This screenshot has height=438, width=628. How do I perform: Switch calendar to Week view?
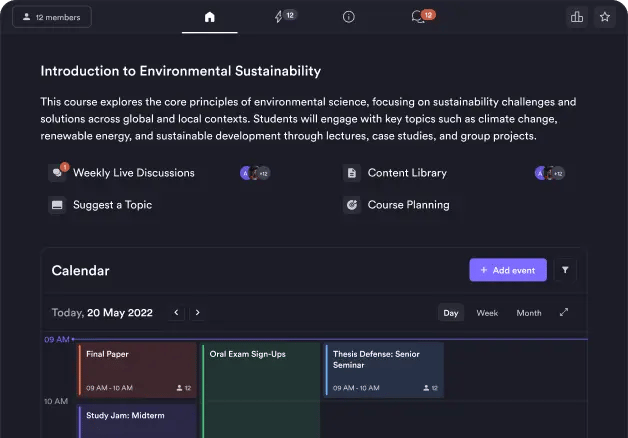click(x=487, y=313)
